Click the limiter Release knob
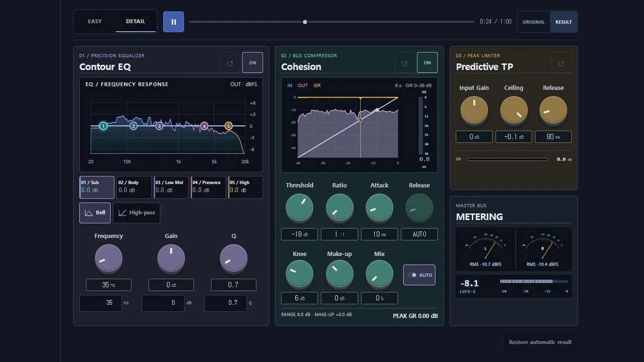This screenshot has height=362, width=644. [553, 110]
